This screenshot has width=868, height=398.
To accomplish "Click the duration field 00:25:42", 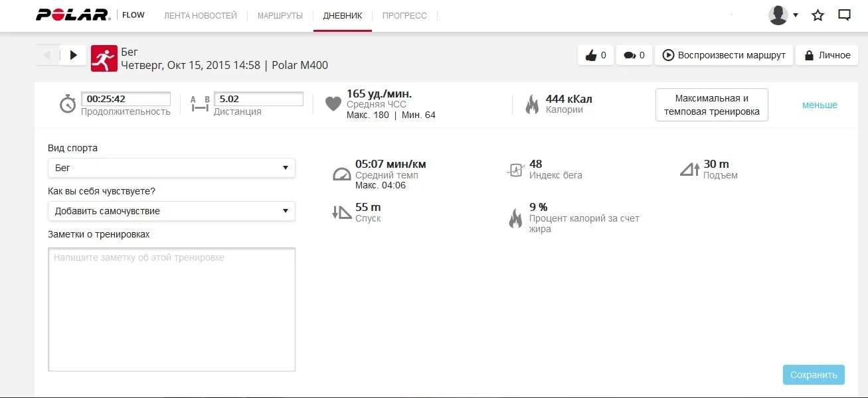I will (126, 99).
